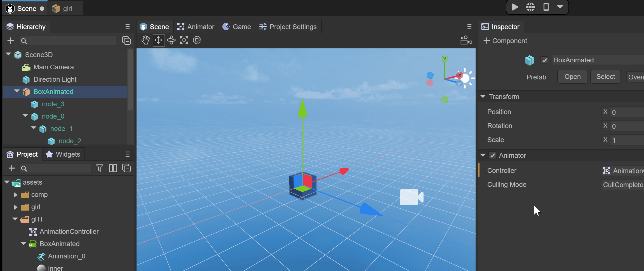The image size is (644, 271).
Task: Select the Move tool in scene toolbar
Action: (x=158, y=40)
